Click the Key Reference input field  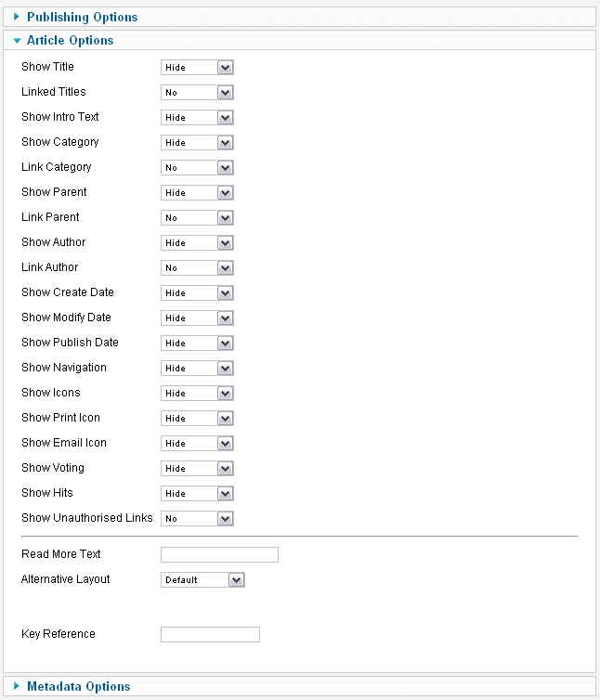[210, 634]
